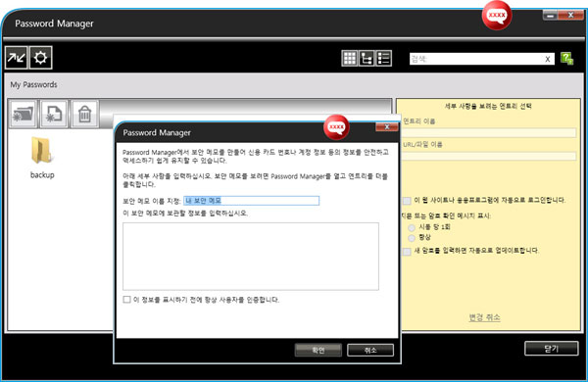Screen dimensions: 588x382
Task: Click the import/export arrows toolbar icon
Action: pos(16,58)
